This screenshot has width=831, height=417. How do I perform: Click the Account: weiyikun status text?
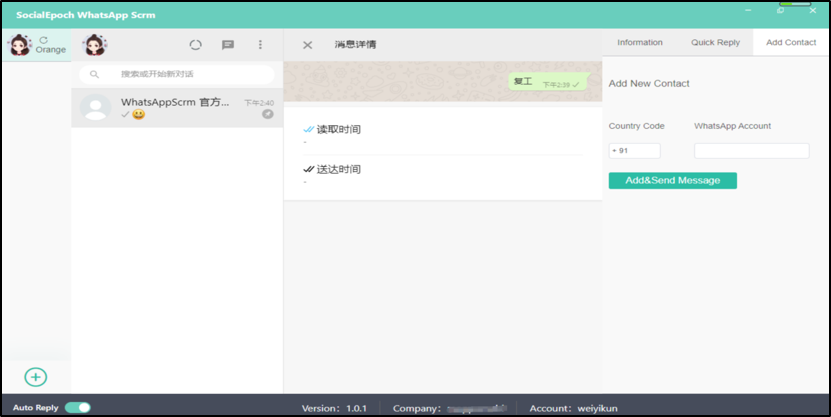[x=573, y=409]
